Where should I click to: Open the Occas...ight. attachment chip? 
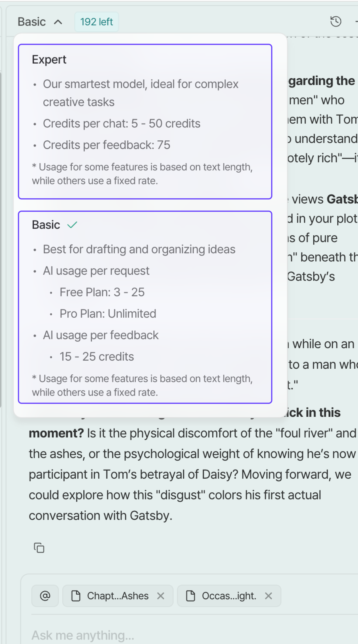(229, 596)
